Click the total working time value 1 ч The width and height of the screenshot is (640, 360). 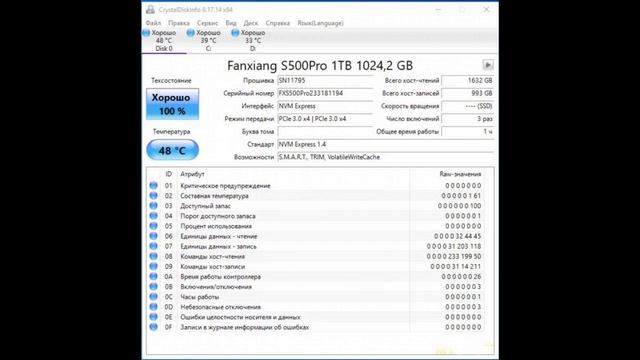coord(468,131)
